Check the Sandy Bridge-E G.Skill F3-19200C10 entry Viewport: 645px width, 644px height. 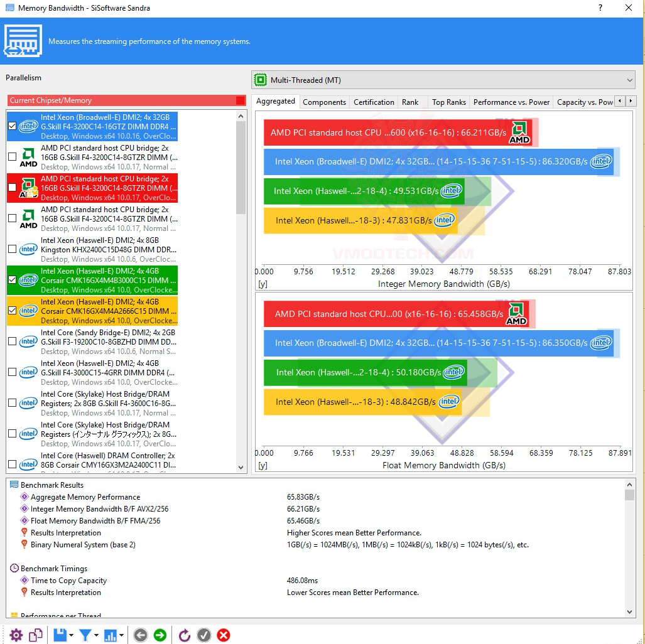pos(13,341)
